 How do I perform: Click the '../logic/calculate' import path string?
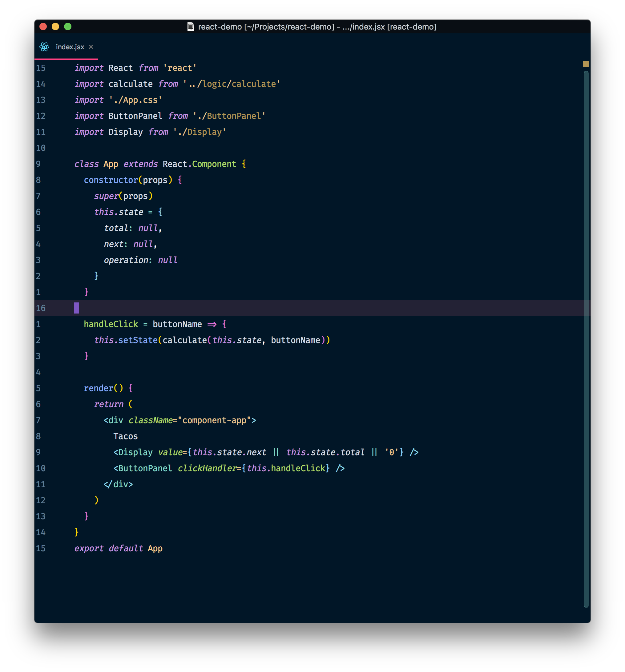click(232, 84)
